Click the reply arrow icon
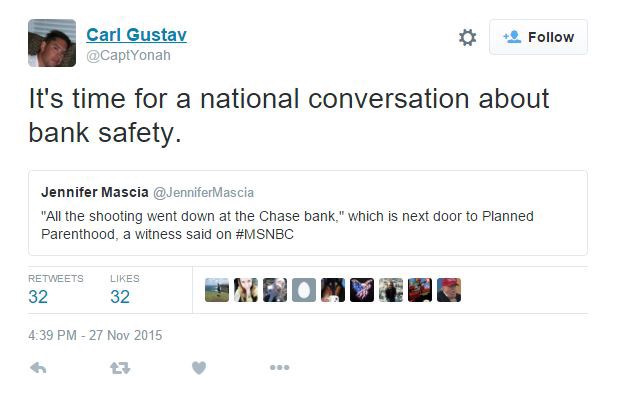 [39, 368]
